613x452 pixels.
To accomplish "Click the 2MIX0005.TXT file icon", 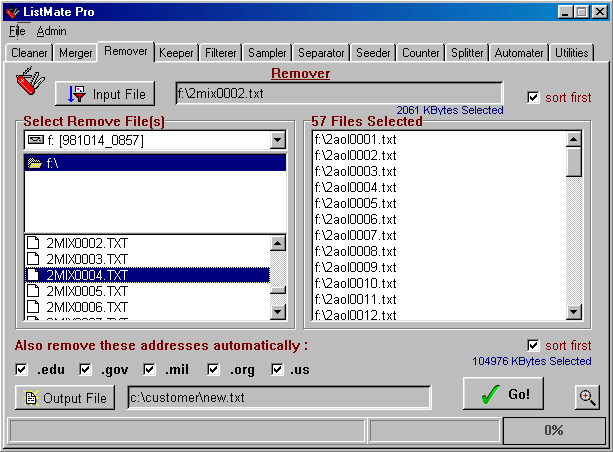I will 32,291.
